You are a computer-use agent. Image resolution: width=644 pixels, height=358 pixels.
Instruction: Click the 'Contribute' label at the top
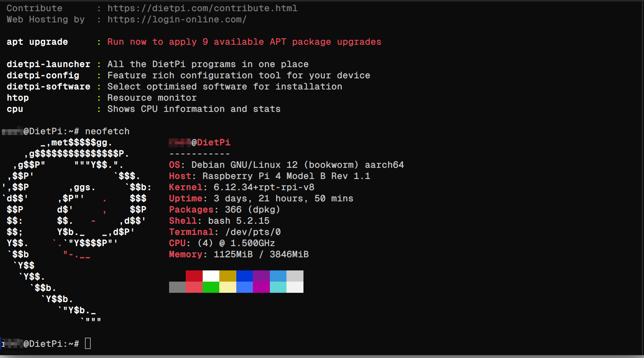coord(34,8)
